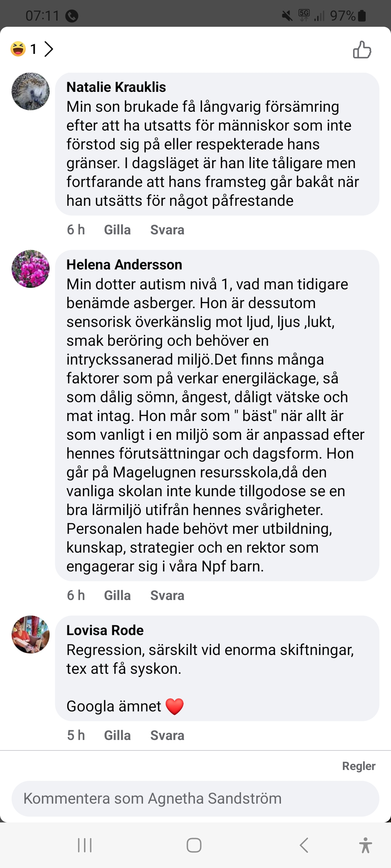Open the accessibility figure shortcut icon

click(x=365, y=845)
